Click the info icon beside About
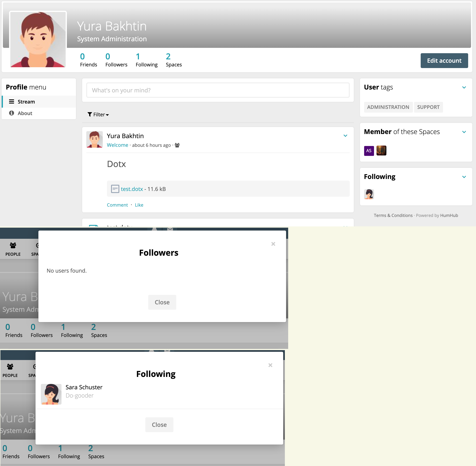This screenshot has width=476, height=466. tap(12, 113)
